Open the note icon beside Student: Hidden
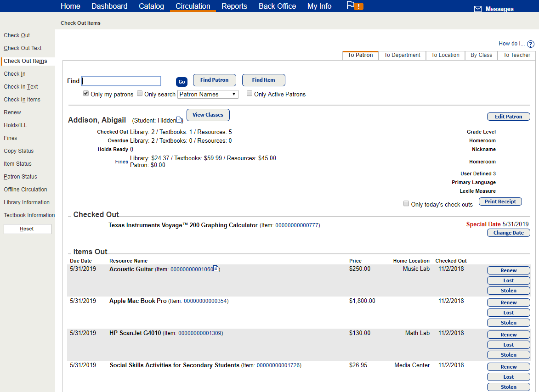The width and height of the screenshot is (539, 392). point(179,120)
